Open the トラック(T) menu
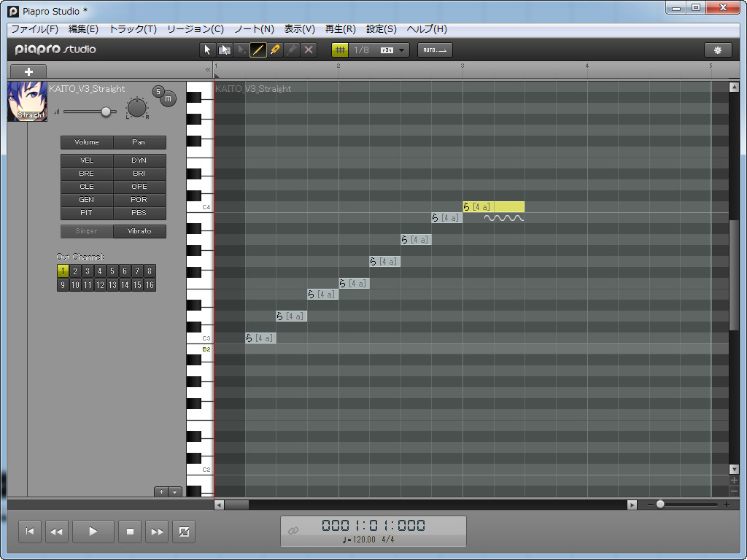Viewport: 747px width, 560px height. (133, 29)
